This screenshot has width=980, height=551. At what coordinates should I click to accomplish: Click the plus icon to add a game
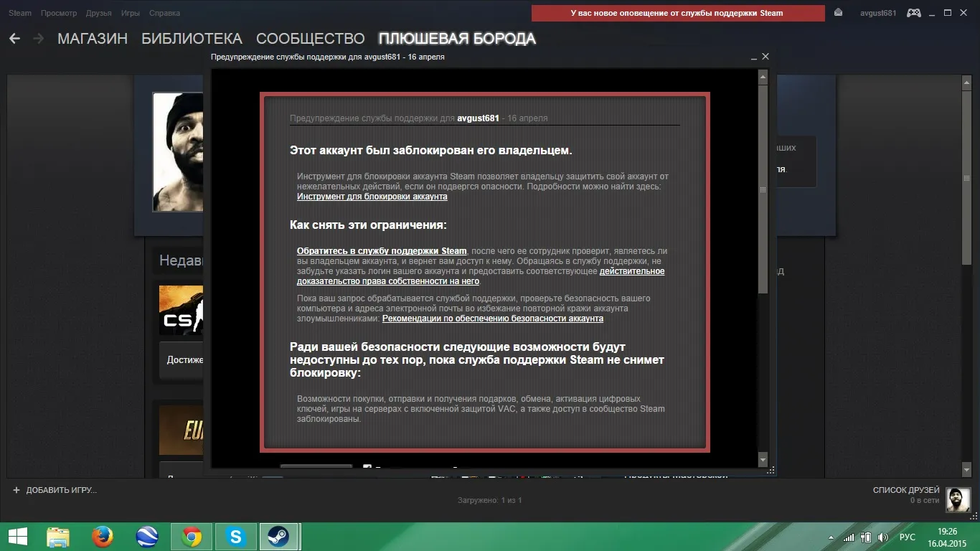tap(17, 490)
